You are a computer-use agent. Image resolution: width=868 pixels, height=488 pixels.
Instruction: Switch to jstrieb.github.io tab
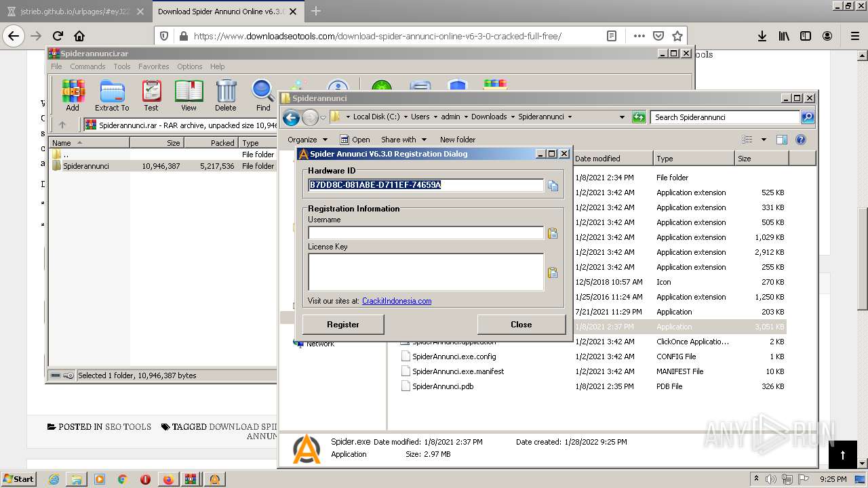pos(75,12)
